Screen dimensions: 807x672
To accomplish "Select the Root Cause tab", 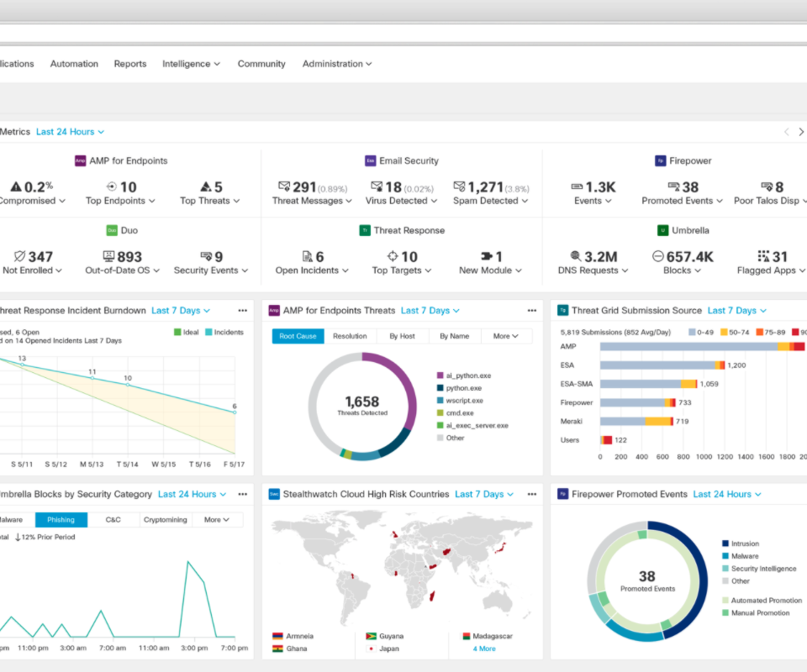I will coord(298,336).
